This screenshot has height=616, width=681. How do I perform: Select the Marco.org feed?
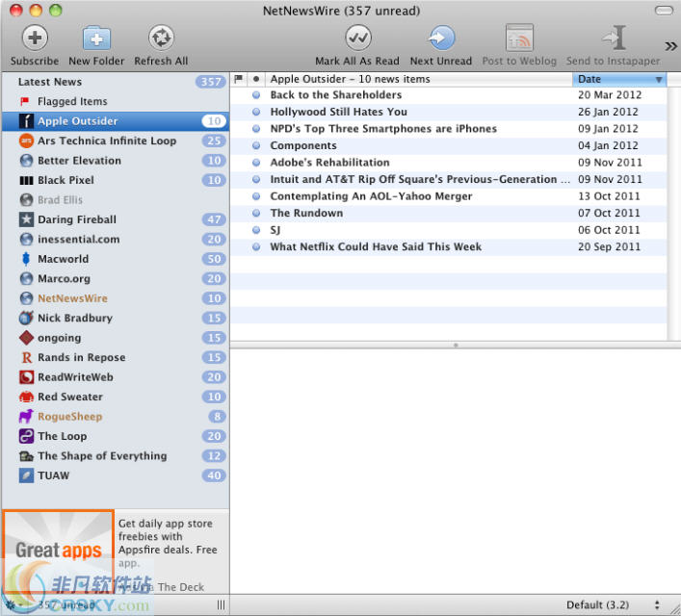(x=116, y=278)
